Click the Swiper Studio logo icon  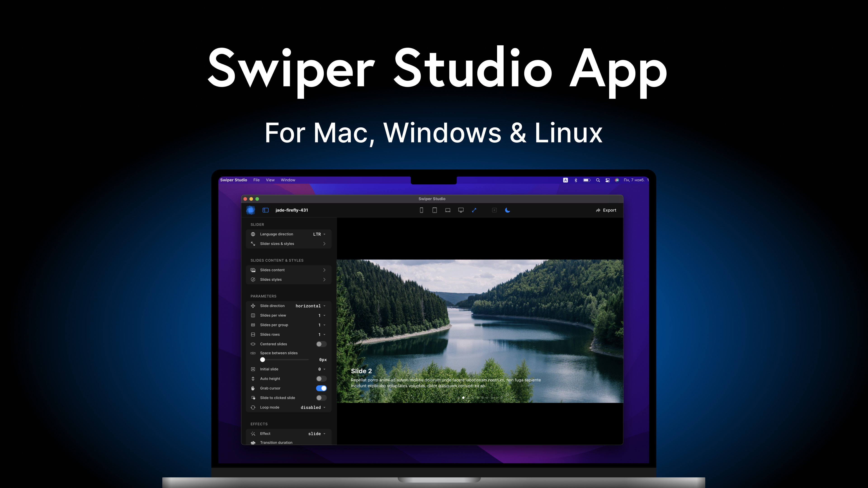(250, 210)
